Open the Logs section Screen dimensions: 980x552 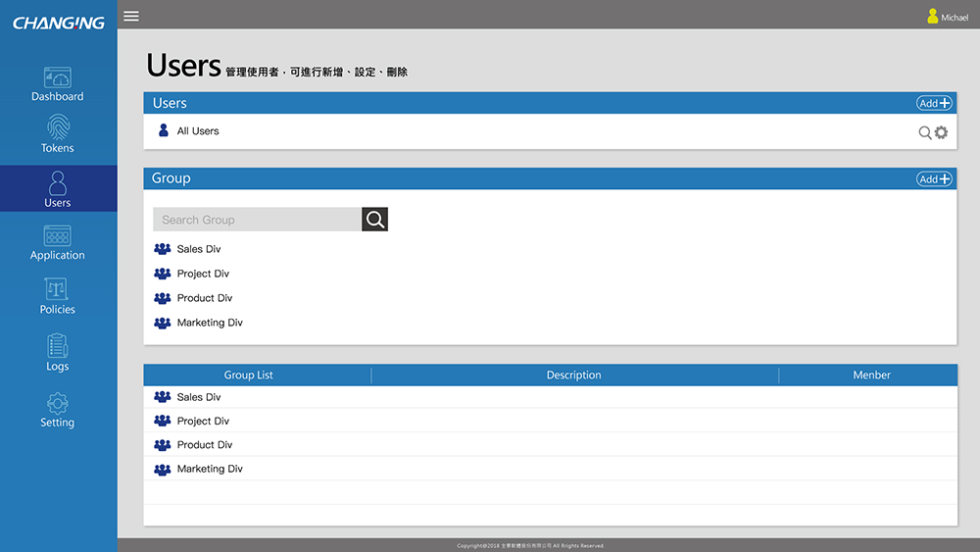coord(58,353)
